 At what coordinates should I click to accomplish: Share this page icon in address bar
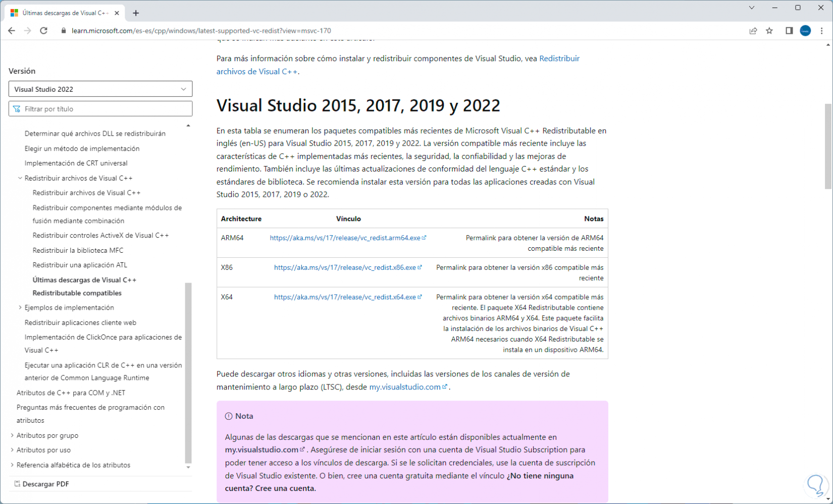tap(753, 31)
